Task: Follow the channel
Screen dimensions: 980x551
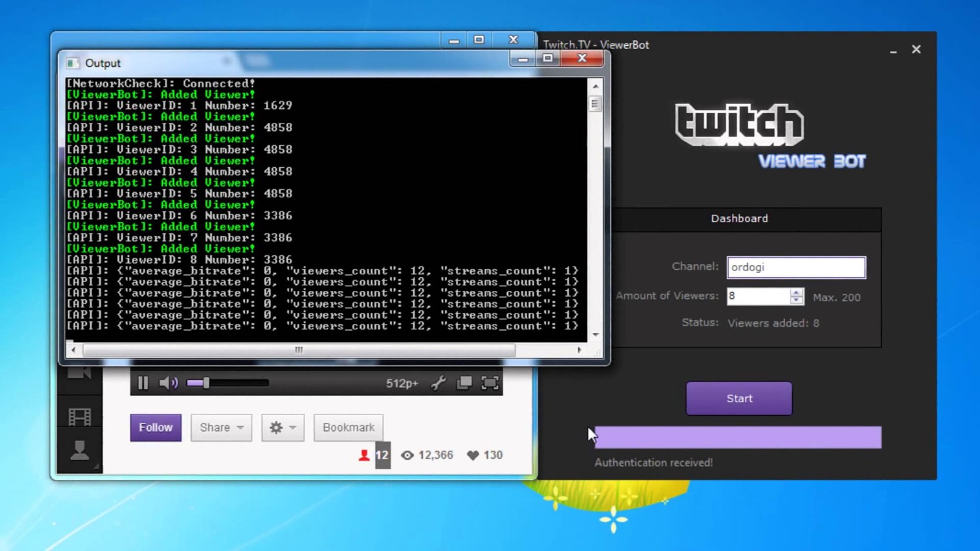Action: pos(156,427)
